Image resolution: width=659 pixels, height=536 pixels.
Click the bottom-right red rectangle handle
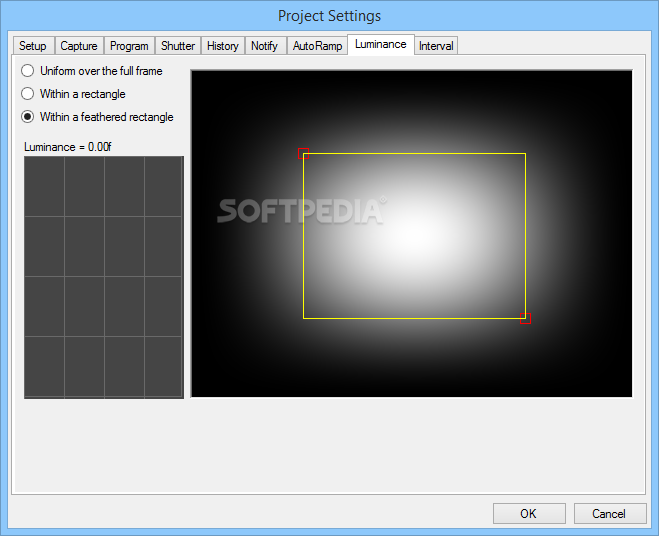525,318
